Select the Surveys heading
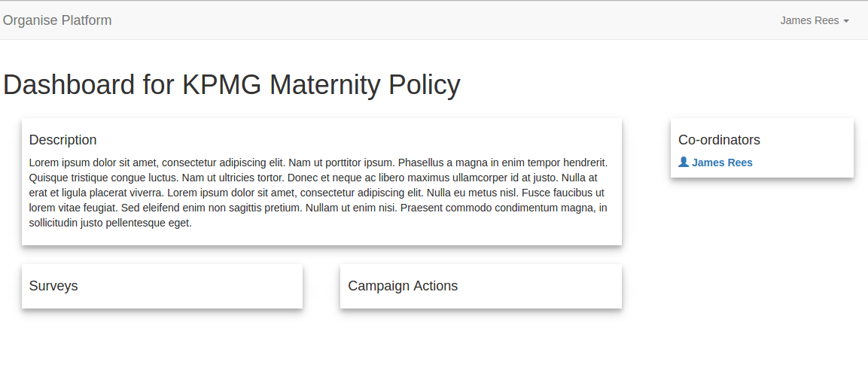 coord(53,286)
